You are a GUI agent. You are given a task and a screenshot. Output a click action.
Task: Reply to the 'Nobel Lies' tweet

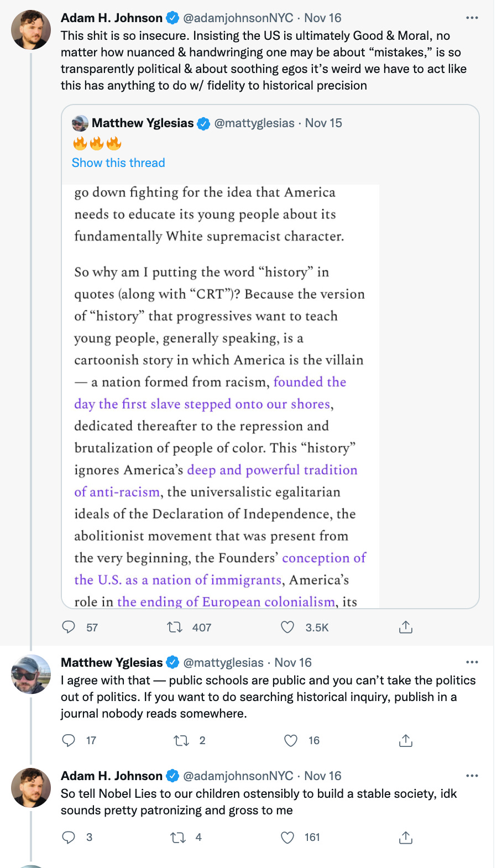(x=69, y=838)
